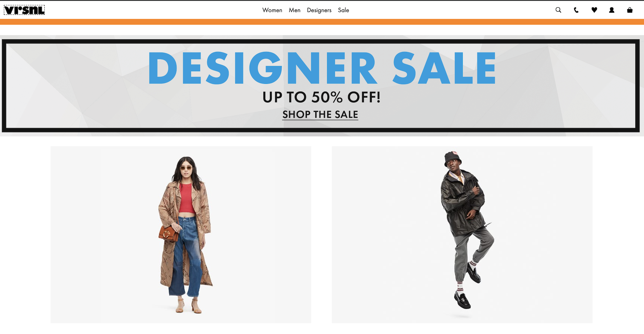Follow the SHOP THE SALE link
The height and width of the screenshot is (334, 644).
point(320,114)
